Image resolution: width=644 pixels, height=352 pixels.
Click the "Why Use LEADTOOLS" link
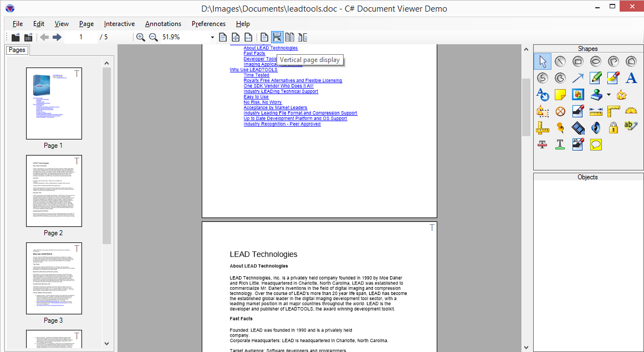tap(253, 70)
